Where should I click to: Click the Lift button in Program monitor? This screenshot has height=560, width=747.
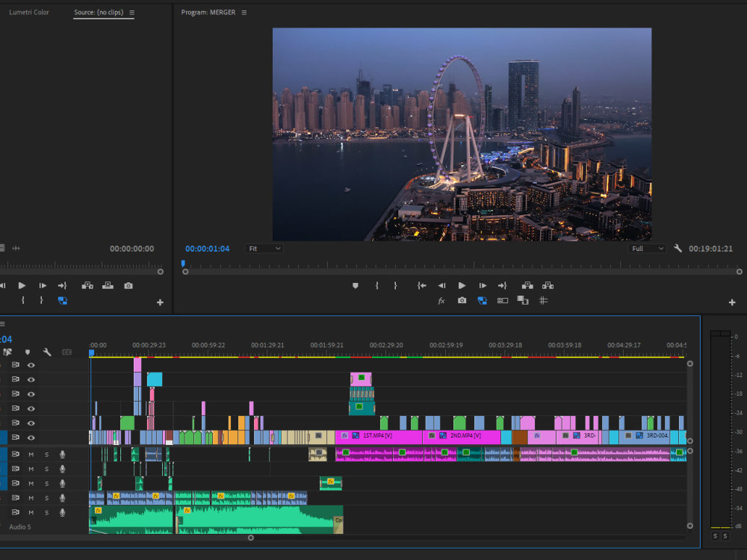[x=527, y=286]
